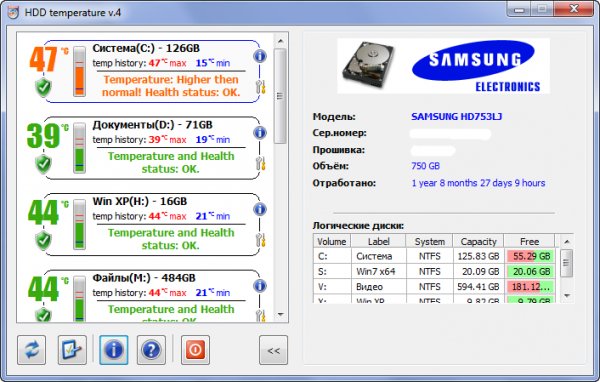Screen dimensions: 600x382
Task: Open the settings checklist button
Action: [72, 350]
